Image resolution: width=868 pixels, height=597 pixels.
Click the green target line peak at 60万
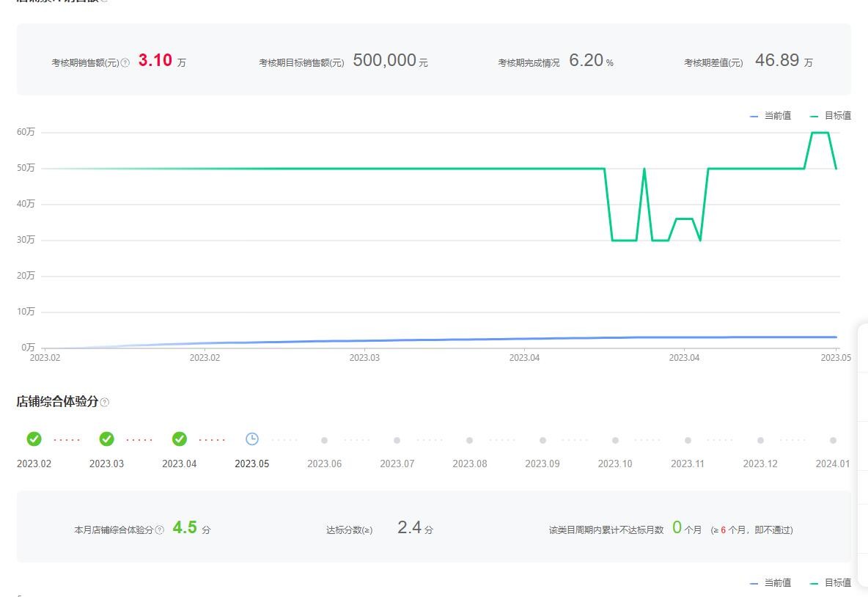820,133
